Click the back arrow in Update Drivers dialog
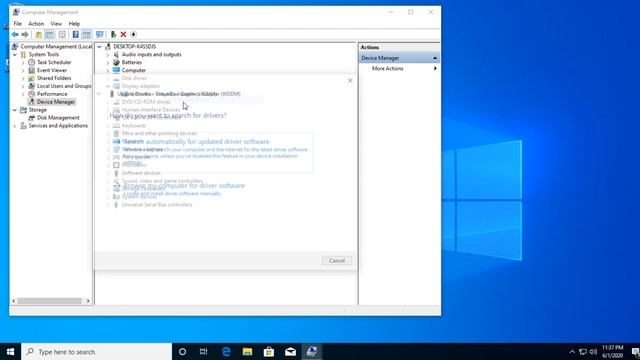Screen dimensions: 640x360 99,94
